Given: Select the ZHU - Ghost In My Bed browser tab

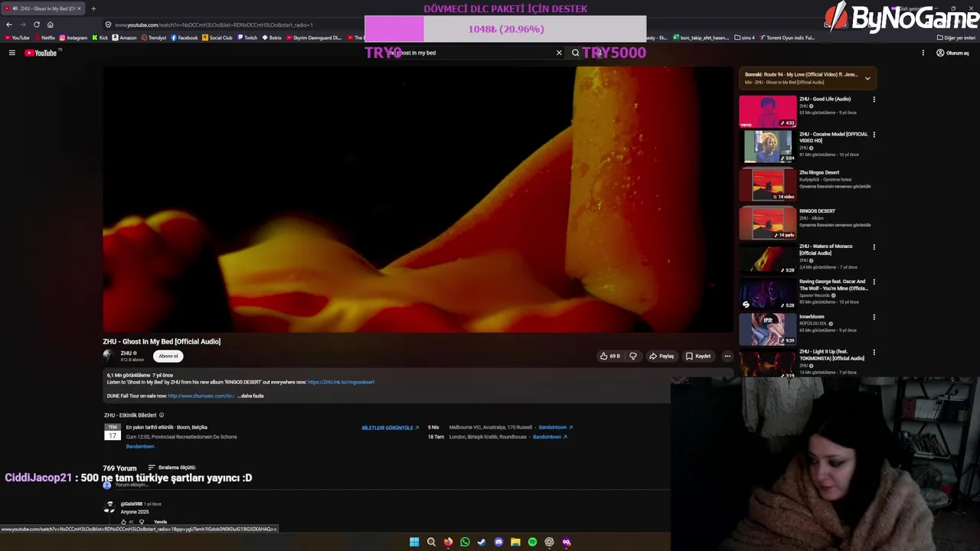Looking at the screenshot, I should point(44,8).
